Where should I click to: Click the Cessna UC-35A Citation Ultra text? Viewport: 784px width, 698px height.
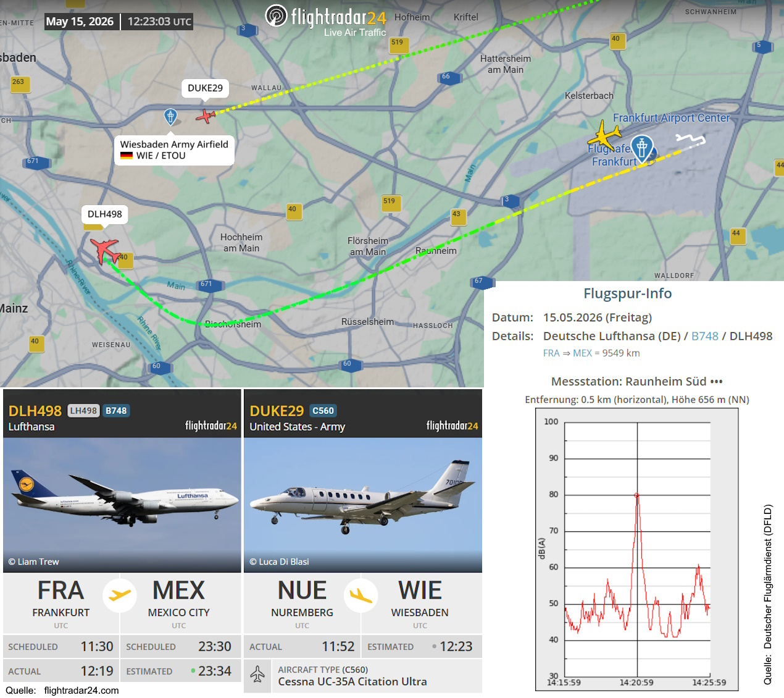pyautogui.click(x=352, y=682)
